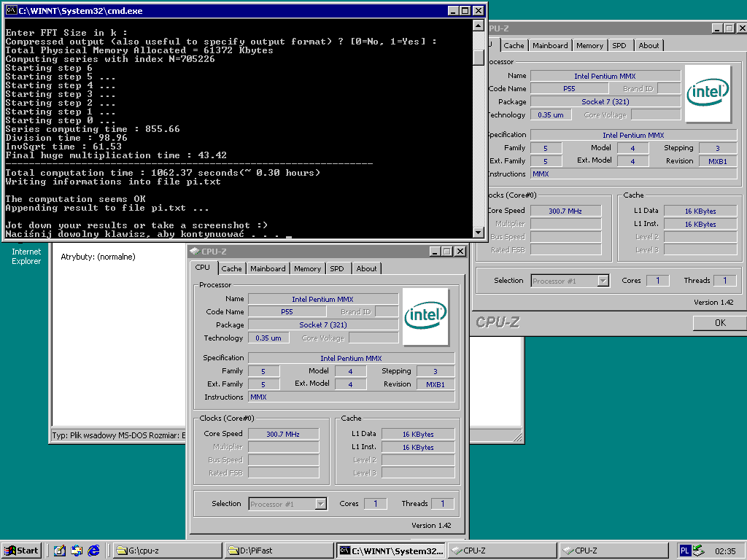The image size is (747, 560).
Task: Click cmd window scrollbar up arrow
Action: [479, 26]
